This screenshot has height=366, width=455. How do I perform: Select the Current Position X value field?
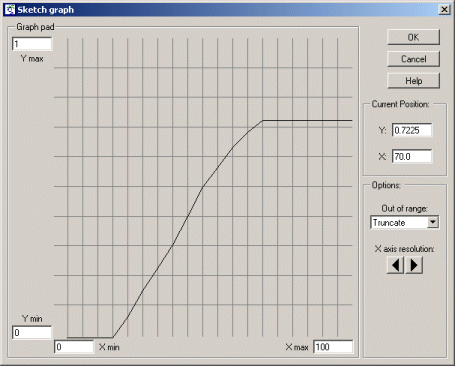[412, 156]
